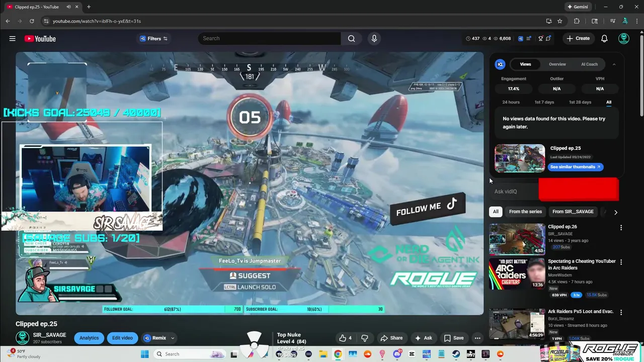Click the Chrome address bar URL
This screenshot has height=362, width=644.
[x=97, y=21]
